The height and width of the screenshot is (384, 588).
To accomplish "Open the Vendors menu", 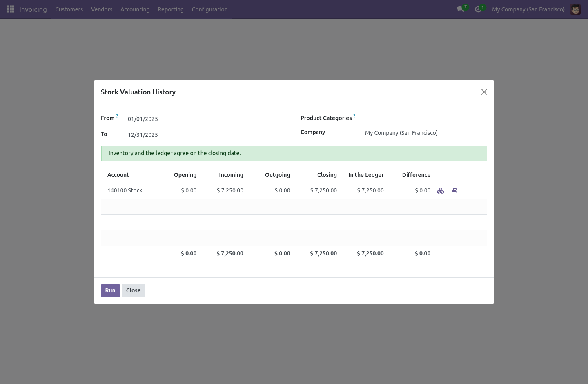I will click(x=102, y=9).
